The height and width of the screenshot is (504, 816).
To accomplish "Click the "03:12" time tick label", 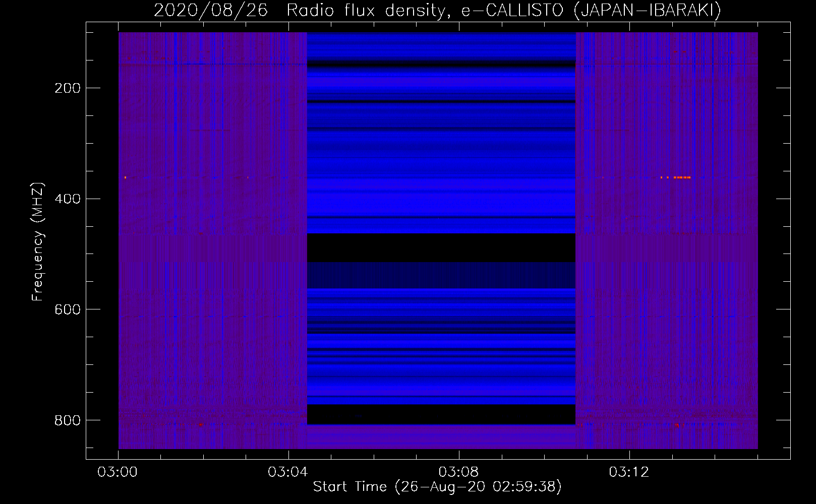I will [x=629, y=472].
